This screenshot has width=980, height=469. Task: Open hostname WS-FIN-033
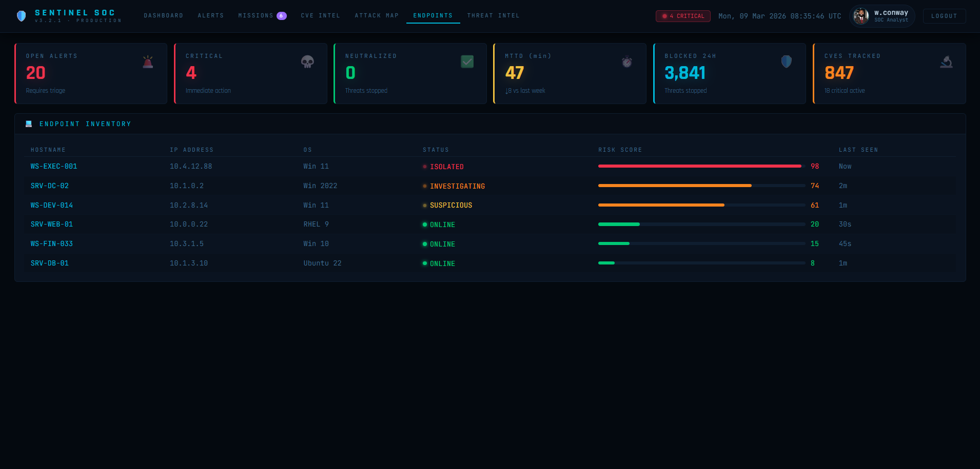(52, 244)
